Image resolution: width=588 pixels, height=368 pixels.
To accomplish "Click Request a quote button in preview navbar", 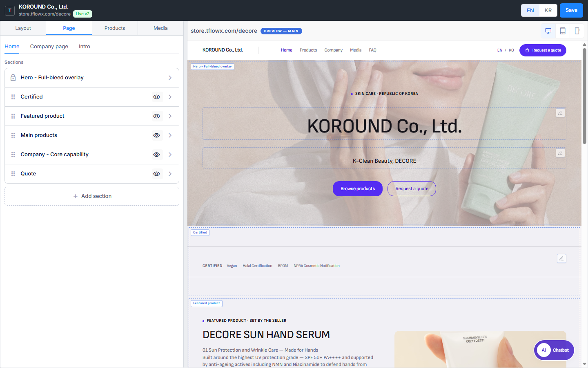I will 543,50.
